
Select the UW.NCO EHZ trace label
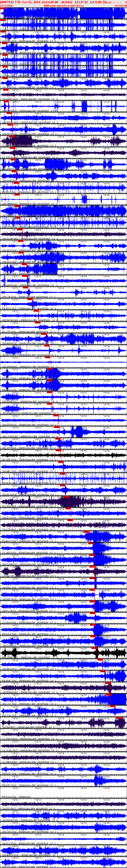[30, 494]
